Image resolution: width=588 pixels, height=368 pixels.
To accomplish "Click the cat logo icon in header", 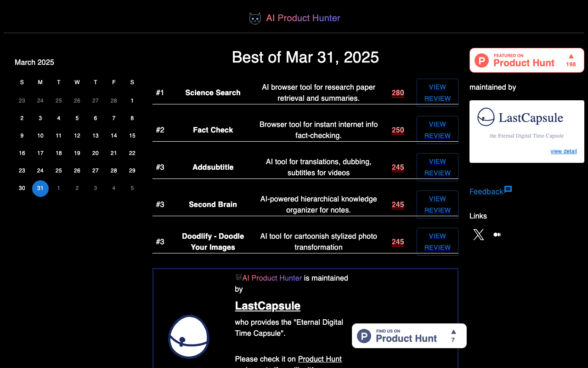I will click(255, 18).
